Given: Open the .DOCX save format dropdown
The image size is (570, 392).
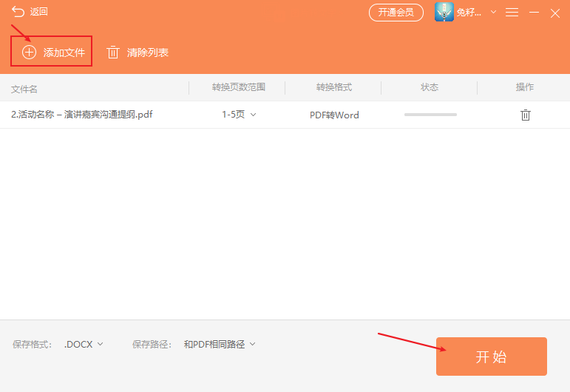Looking at the screenshot, I should 84,345.
